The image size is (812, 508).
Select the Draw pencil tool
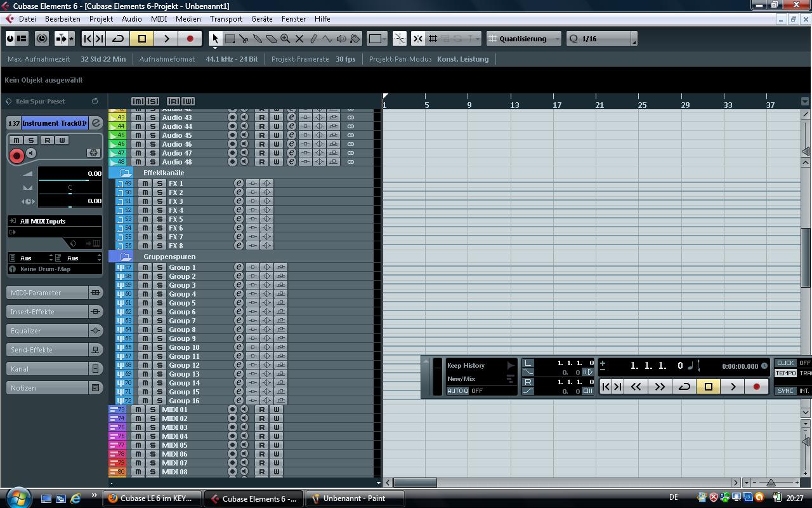[313, 39]
